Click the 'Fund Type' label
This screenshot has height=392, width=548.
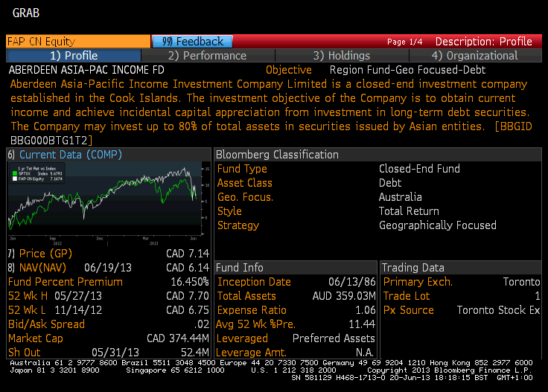[242, 169]
